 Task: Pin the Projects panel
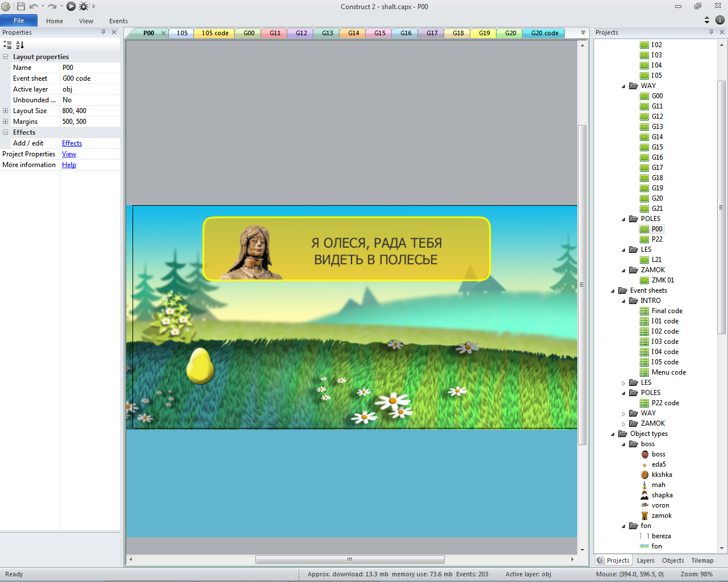click(711, 32)
